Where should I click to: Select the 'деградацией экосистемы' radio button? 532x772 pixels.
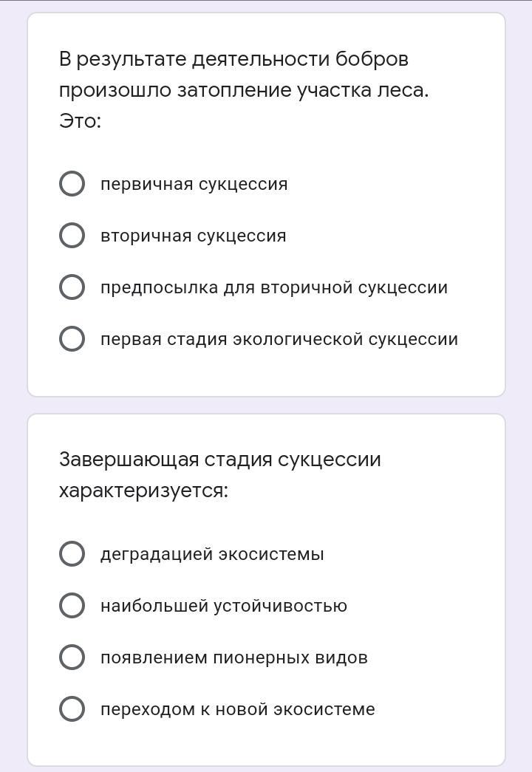pyautogui.click(x=72, y=553)
